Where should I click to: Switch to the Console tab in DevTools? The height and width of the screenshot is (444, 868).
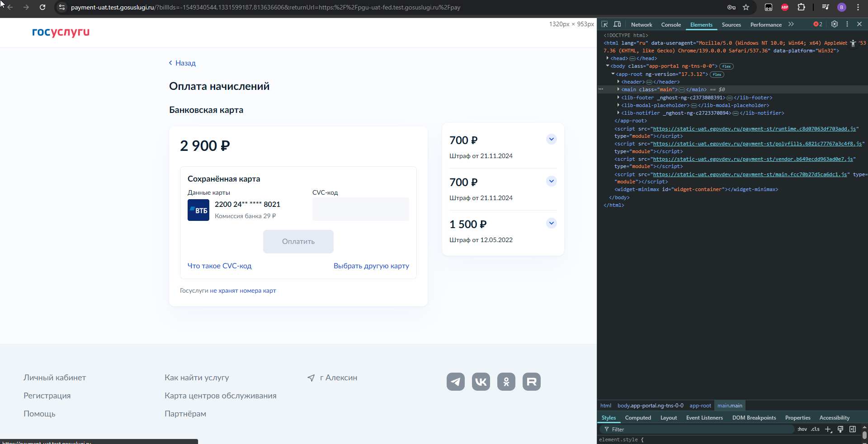(671, 25)
